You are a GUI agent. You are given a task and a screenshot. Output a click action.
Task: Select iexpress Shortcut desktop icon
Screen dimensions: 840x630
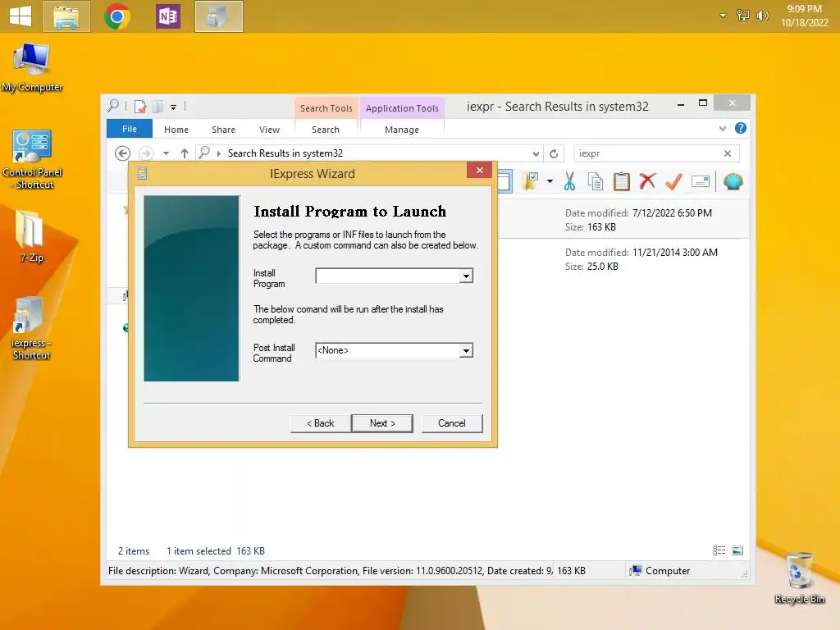[x=30, y=328]
